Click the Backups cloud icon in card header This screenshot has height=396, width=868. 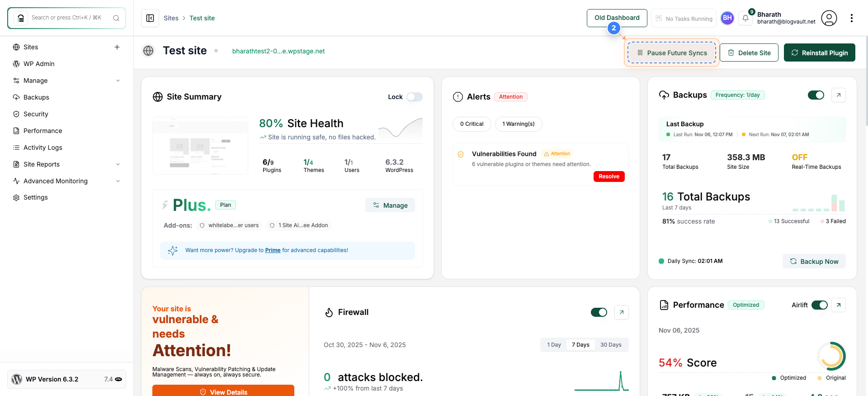(x=664, y=95)
